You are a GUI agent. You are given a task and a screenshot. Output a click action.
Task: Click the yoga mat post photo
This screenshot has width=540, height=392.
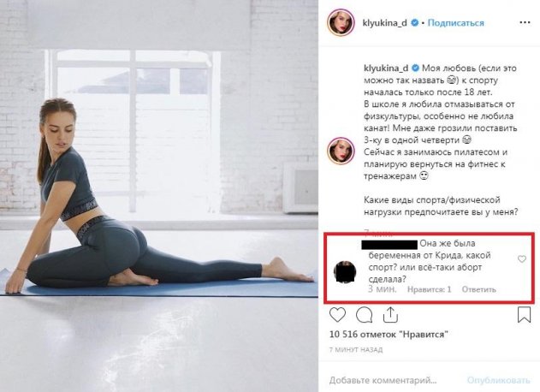[x=160, y=196]
